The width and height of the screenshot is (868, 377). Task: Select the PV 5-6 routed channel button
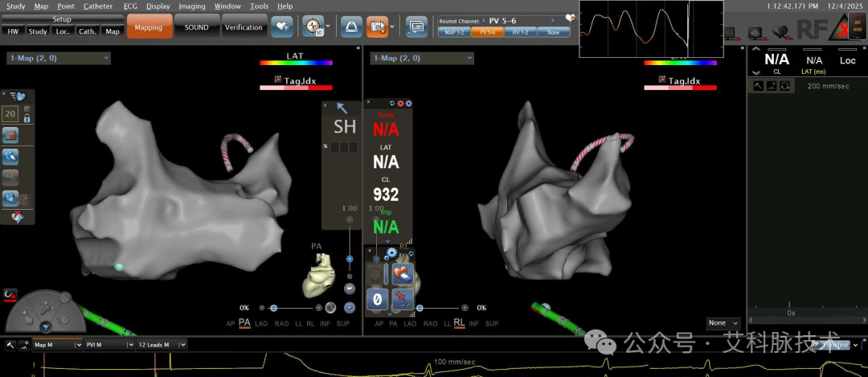pyautogui.click(x=487, y=33)
